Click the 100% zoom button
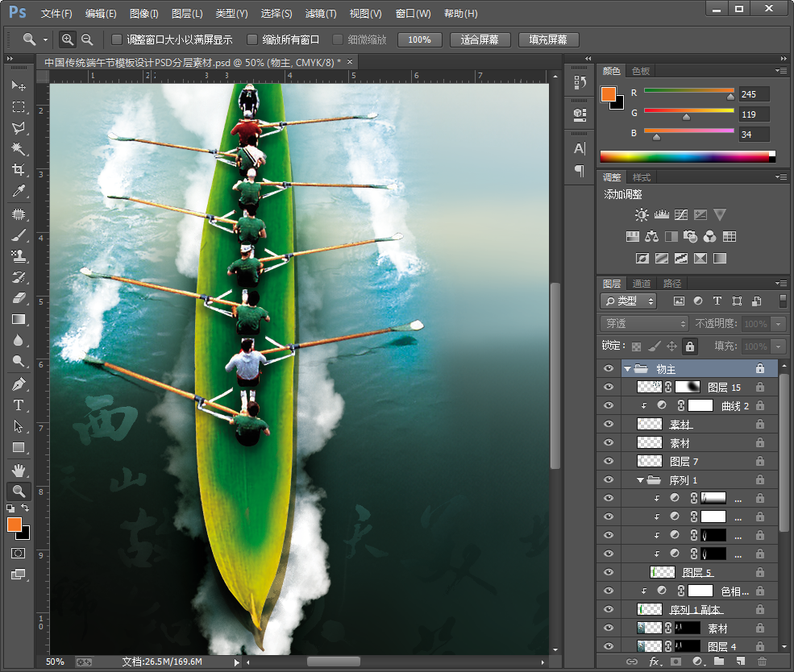 pos(420,39)
